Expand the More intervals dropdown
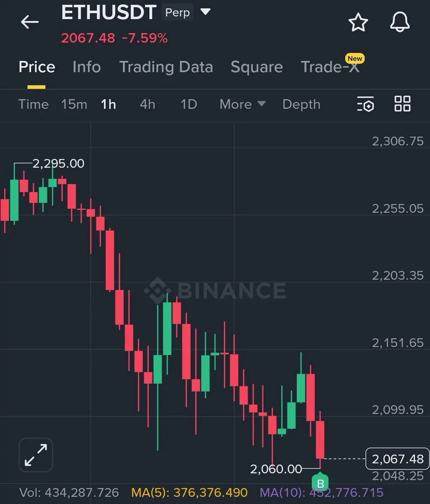 click(x=242, y=104)
